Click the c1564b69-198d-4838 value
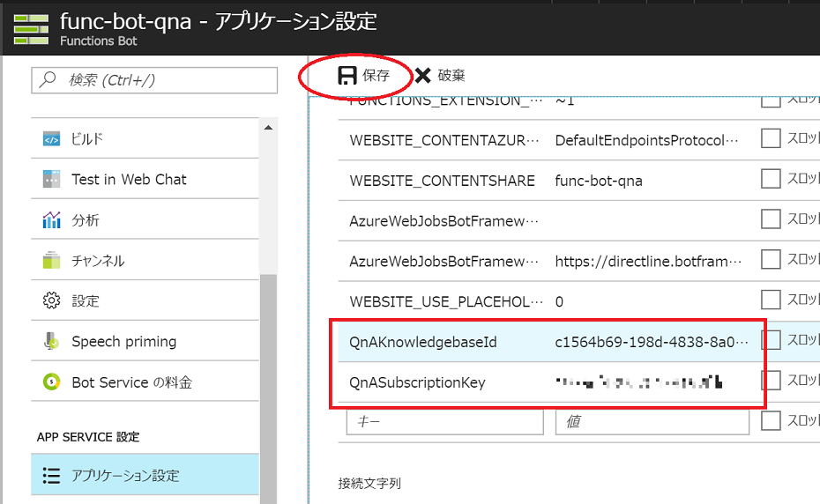Screen dimensions: 820x504 click(652, 342)
